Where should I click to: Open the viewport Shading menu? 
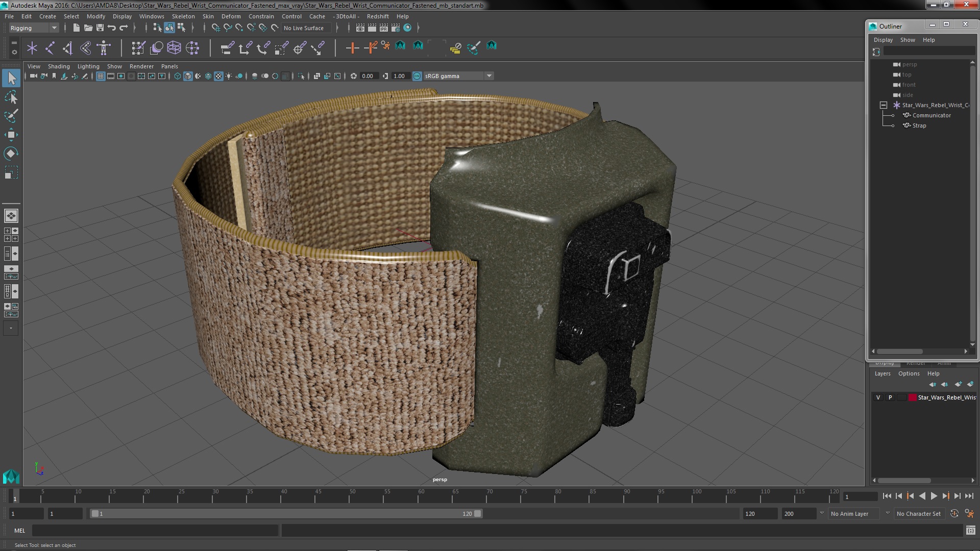[59, 66]
